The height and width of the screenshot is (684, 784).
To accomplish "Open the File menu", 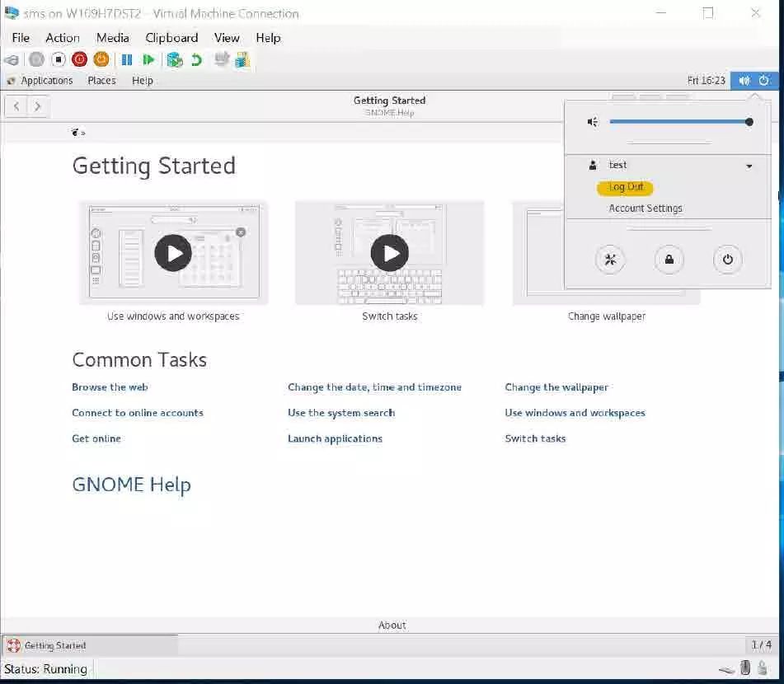I will click(x=21, y=38).
